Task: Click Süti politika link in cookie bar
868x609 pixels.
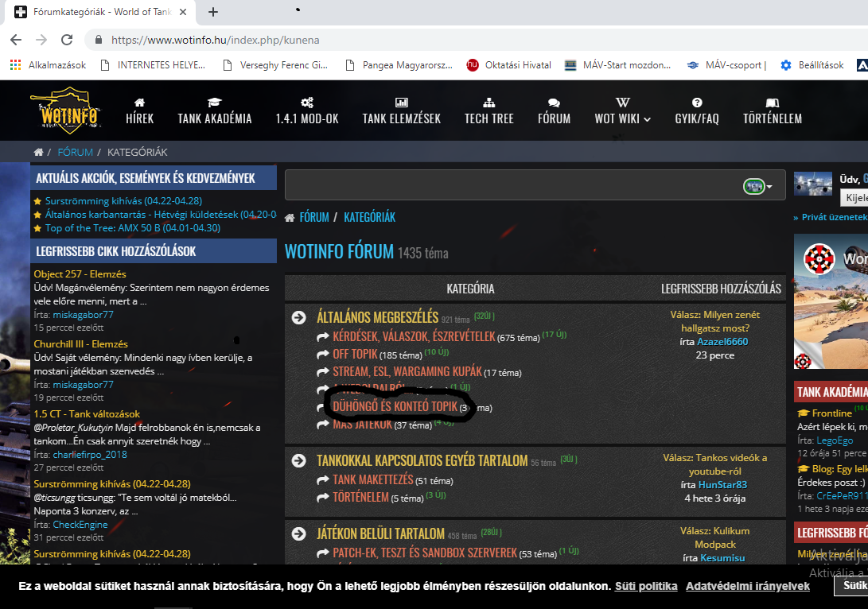Action: [x=646, y=586]
